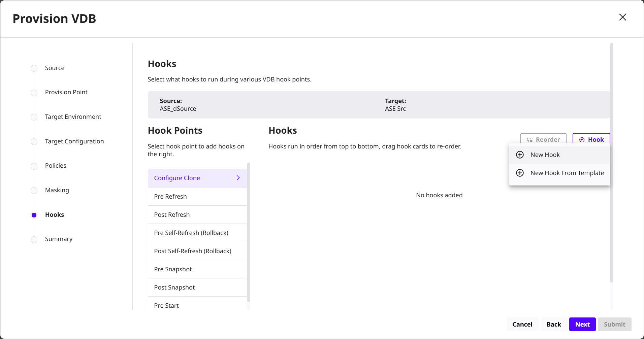Select the Policies step indicator circle

click(x=34, y=166)
